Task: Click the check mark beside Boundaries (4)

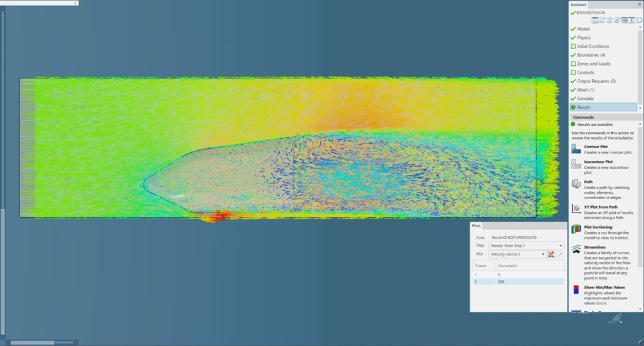Action: (x=573, y=55)
